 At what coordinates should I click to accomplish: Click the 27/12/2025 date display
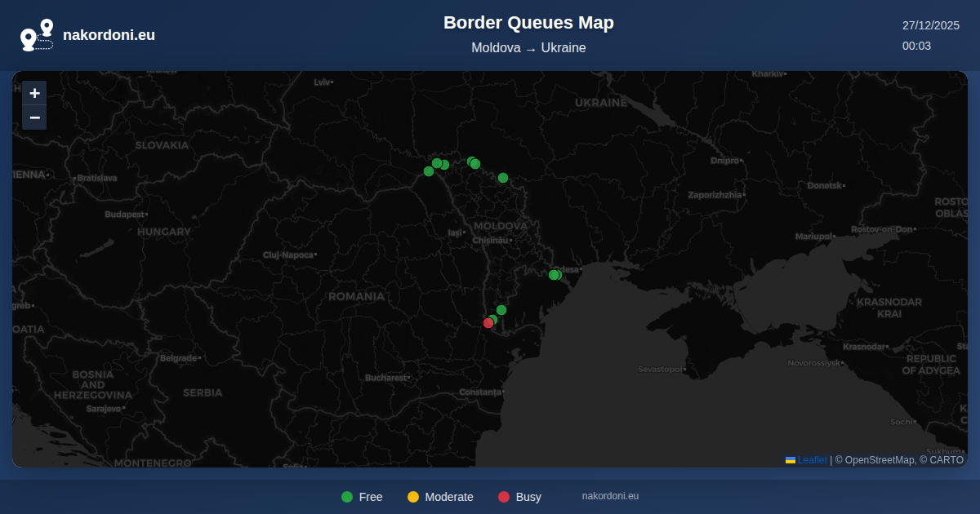930,25
